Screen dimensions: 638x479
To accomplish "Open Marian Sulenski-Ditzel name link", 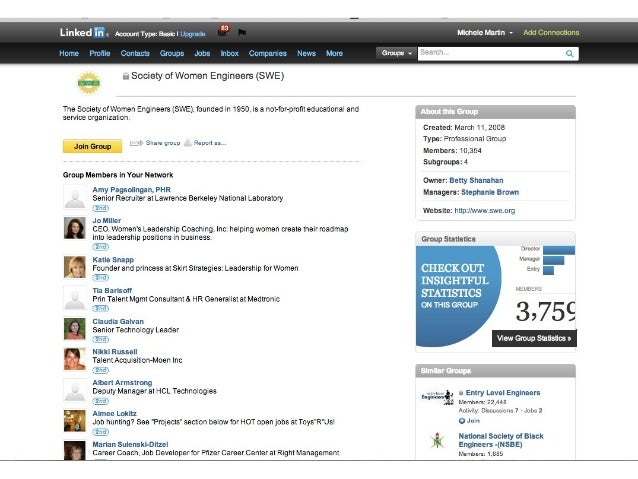I will (130, 444).
